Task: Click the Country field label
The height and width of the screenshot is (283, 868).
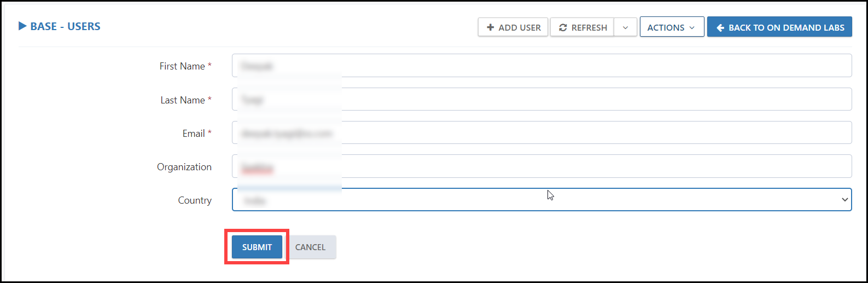Action: 195,200
